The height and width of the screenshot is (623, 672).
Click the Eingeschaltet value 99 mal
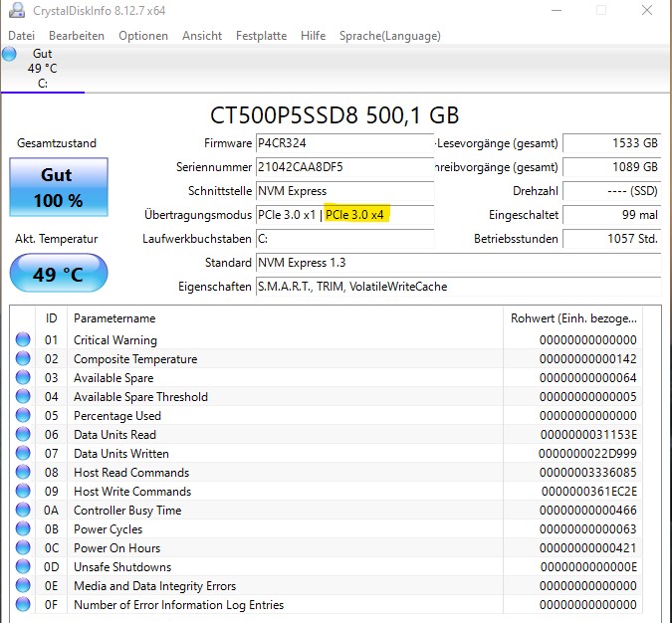(611, 215)
